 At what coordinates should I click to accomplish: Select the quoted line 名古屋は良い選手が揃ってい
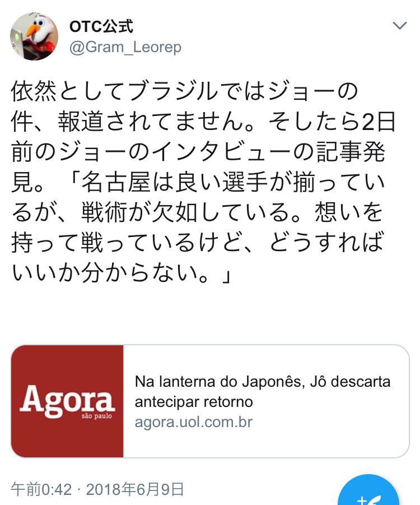pyautogui.click(x=233, y=183)
